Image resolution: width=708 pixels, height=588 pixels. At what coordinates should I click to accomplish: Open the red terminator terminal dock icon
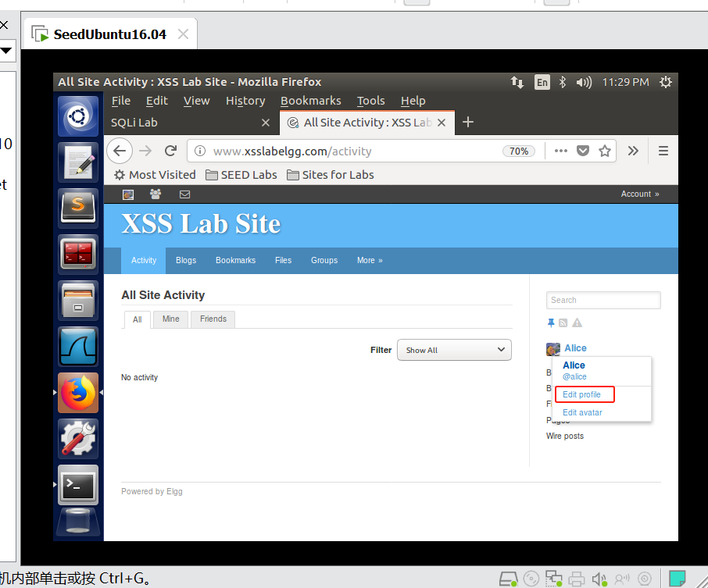[x=78, y=254]
